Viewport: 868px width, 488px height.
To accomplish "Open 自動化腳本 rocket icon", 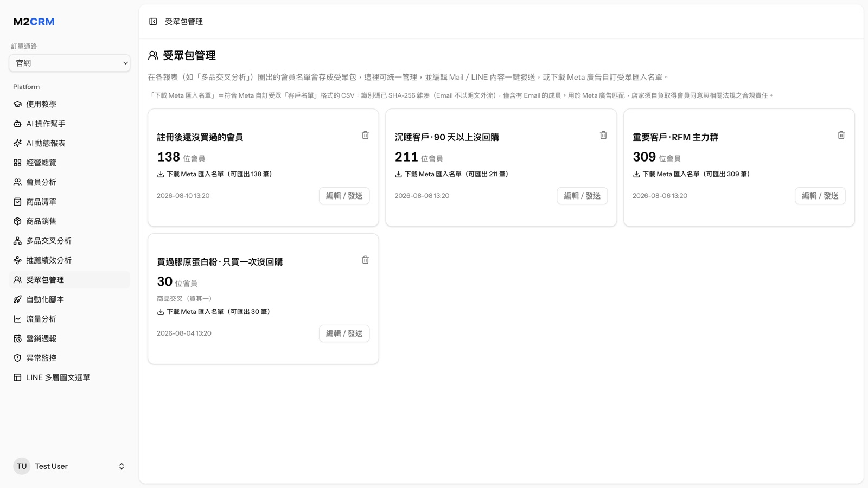I will coord(17,299).
